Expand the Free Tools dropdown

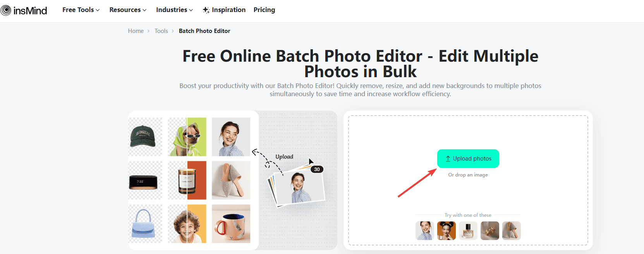tap(81, 10)
